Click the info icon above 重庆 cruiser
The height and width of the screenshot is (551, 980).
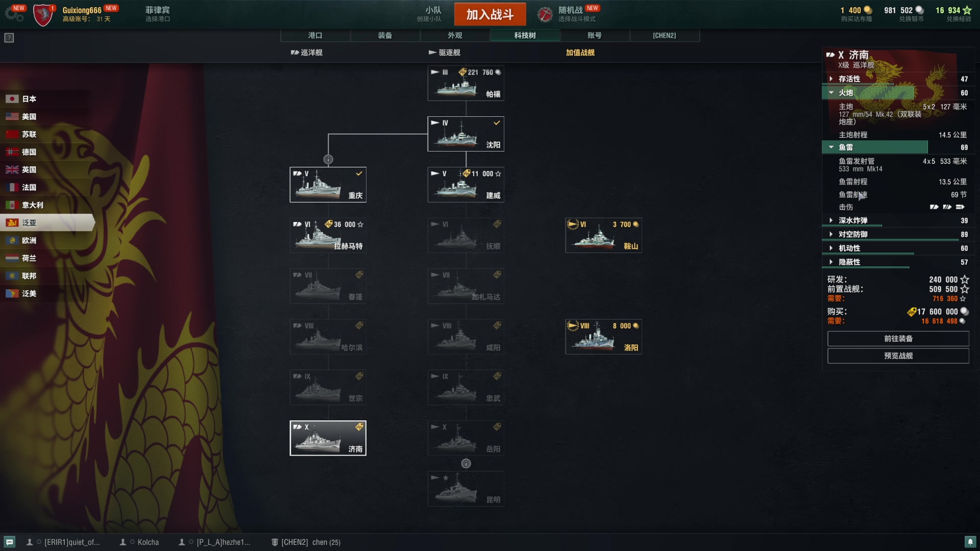[x=328, y=160]
